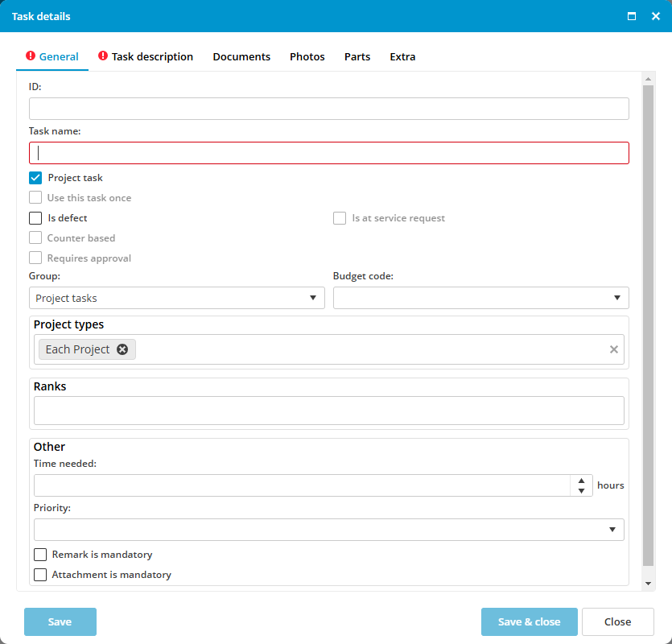Expand the Budget code dropdown
The width and height of the screenshot is (672, 644).
pos(480,298)
